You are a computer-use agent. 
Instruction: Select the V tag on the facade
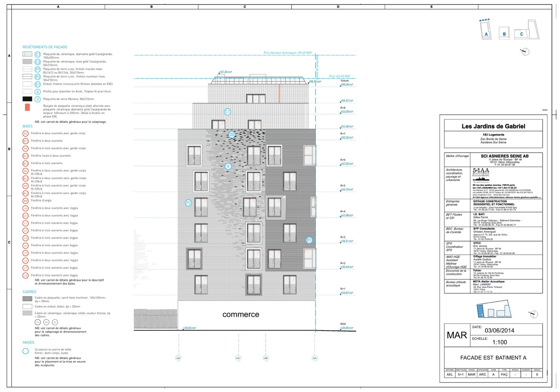(228, 166)
